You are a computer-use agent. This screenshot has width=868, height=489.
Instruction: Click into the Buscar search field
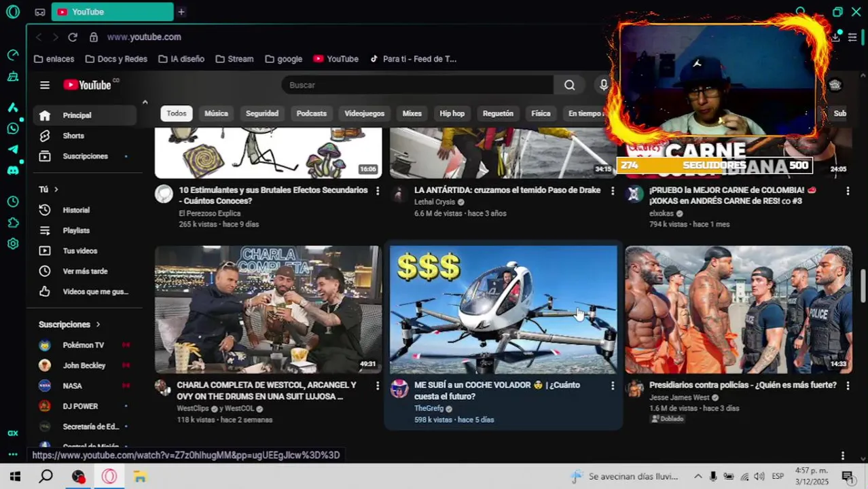click(x=418, y=85)
